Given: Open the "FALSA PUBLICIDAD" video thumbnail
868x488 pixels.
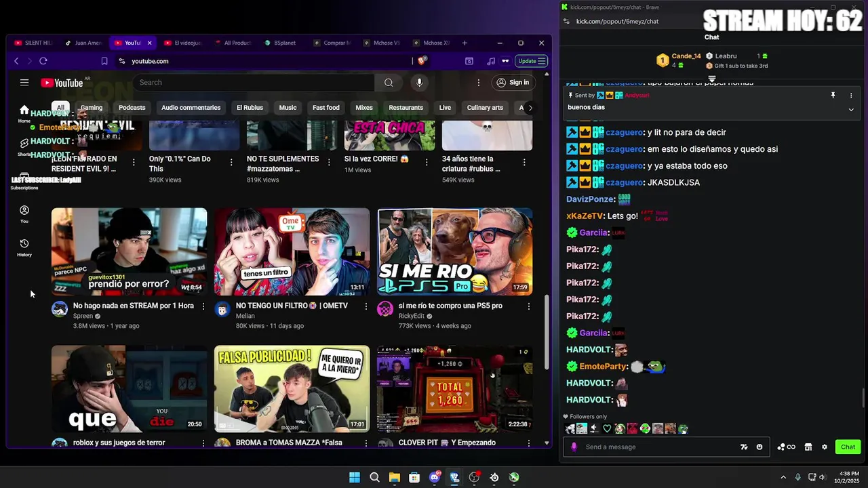Looking at the screenshot, I should pyautogui.click(x=292, y=389).
